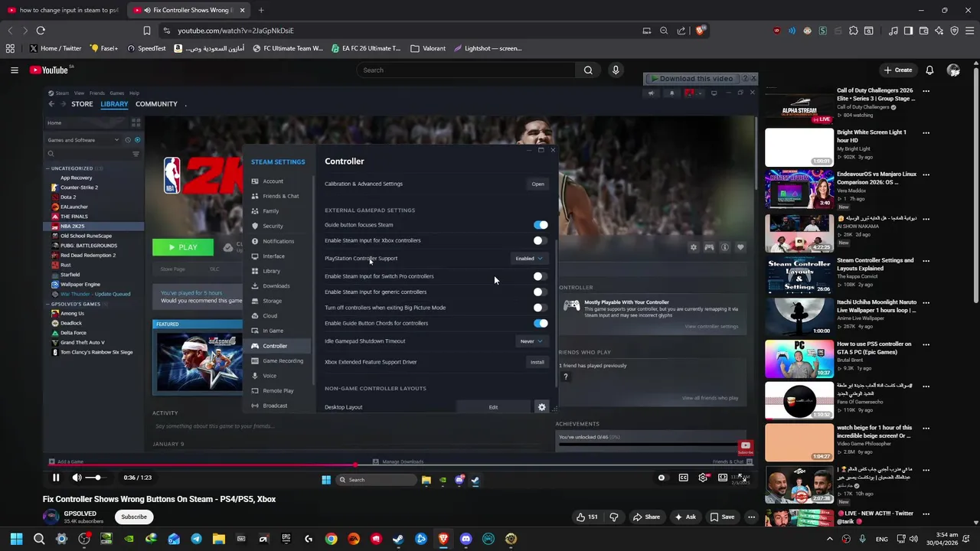Viewport: 980px width, 551px height.
Task: Open Home / Twitter bookmark
Action: click(x=56, y=48)
